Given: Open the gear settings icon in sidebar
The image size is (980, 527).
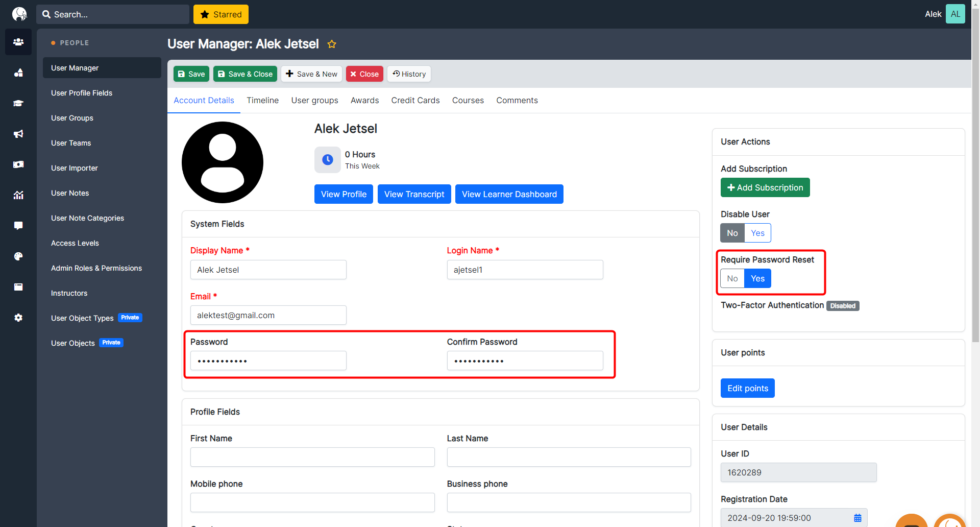Looking at the screenshot, I should (x=18, y=318).
